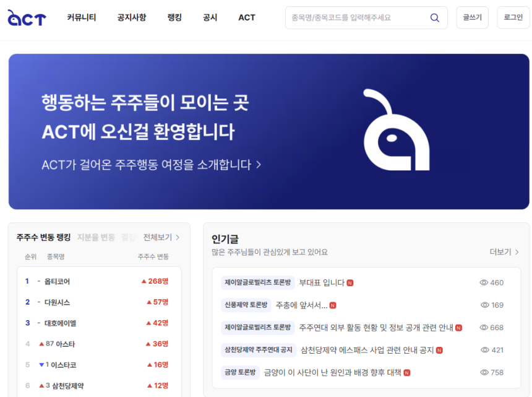Click the 신풍제약 토론방 tag

point(246,305)
